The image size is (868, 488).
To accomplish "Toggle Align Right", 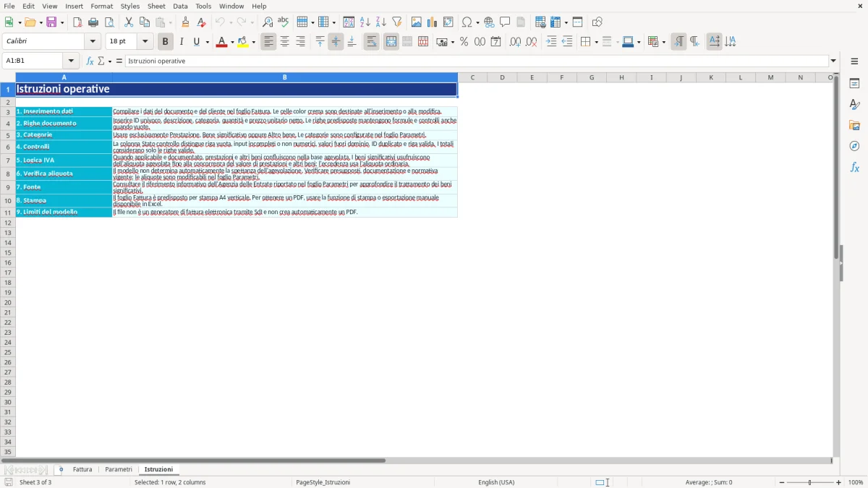I will (x=301, y=42).
